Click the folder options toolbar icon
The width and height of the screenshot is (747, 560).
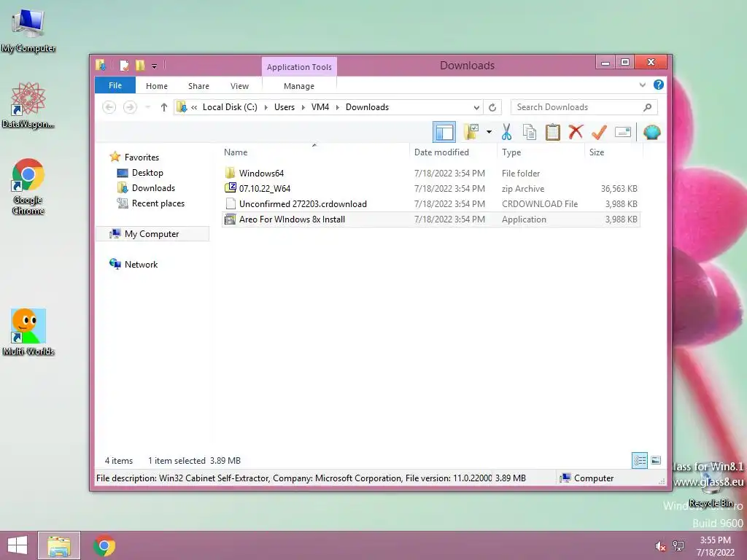(471, 132)
